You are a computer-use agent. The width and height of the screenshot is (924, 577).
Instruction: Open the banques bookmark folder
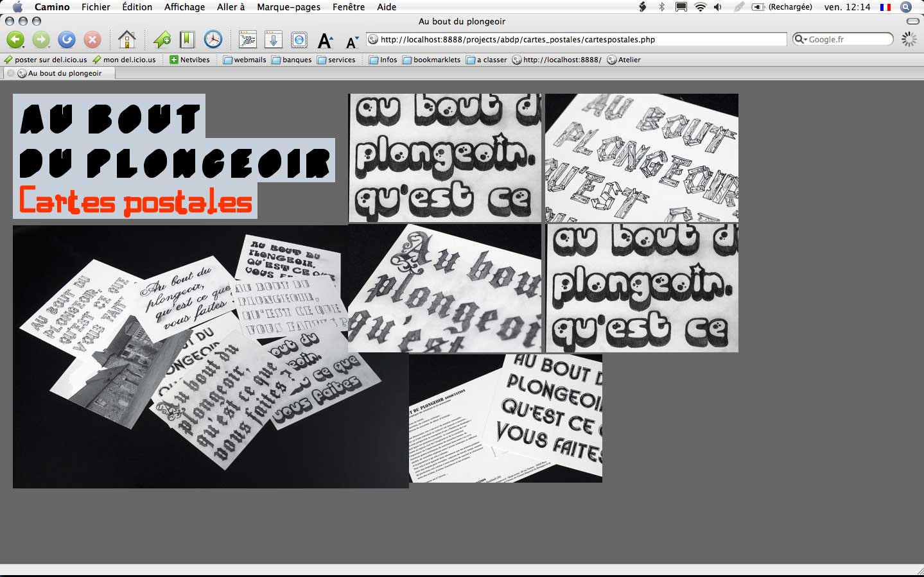click(292, 60)
